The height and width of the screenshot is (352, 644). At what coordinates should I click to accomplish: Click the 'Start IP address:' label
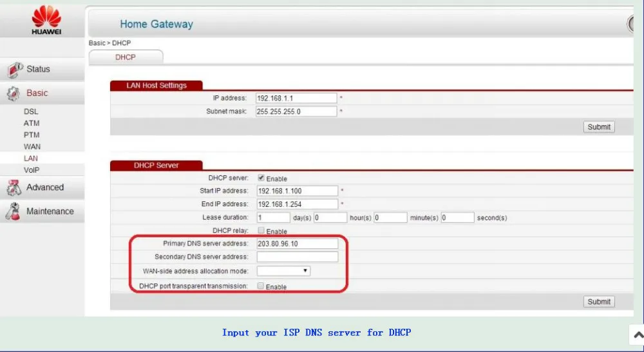224,191
